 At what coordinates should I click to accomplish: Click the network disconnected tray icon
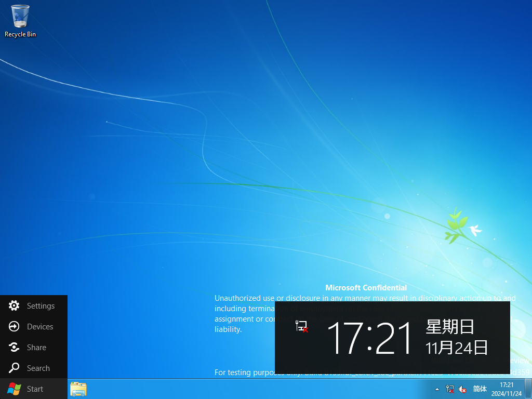pyautogui.click(x=450, y=389)
